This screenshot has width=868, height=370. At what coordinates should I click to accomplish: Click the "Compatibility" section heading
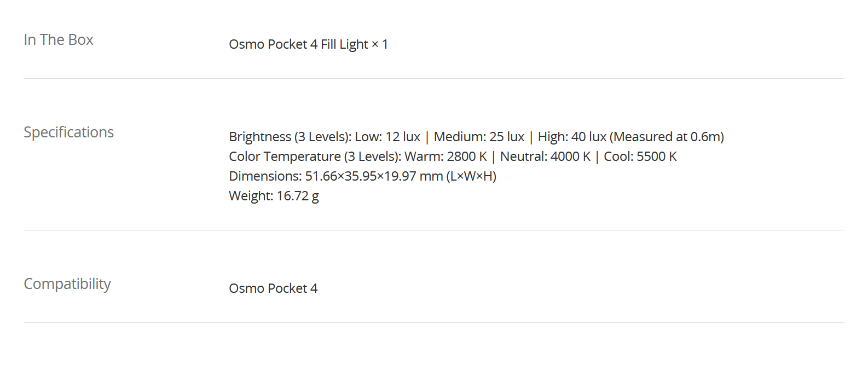click(x=67, y=284)
